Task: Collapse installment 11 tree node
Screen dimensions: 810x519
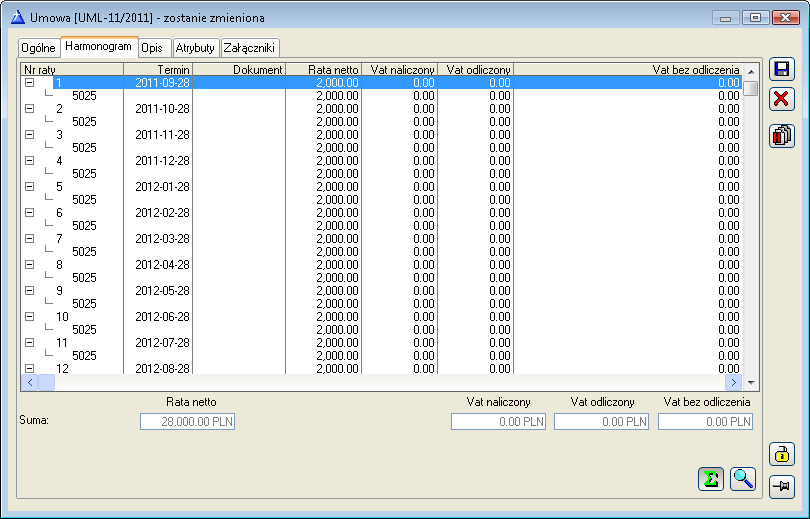Action: click(x=29, y=342)
